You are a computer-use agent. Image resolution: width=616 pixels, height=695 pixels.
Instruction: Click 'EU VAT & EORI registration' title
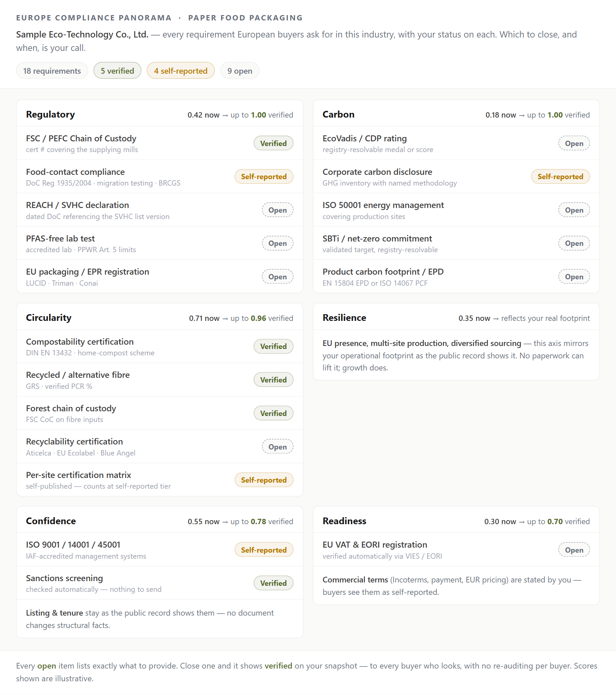point(375,544)
